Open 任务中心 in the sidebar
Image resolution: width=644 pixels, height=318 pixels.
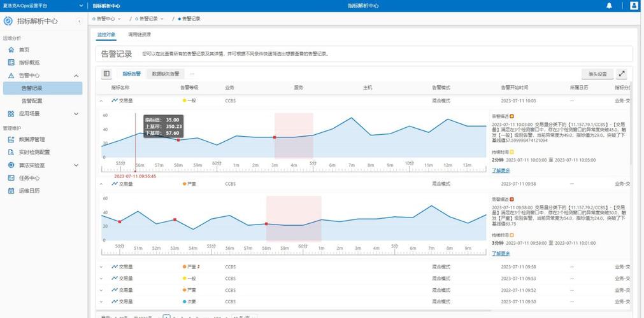[29, 177]
